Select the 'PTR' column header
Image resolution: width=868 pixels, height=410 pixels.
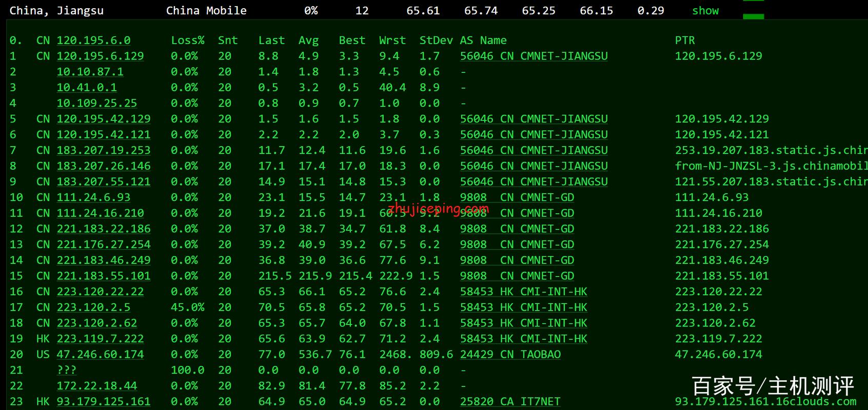[685, 40]
